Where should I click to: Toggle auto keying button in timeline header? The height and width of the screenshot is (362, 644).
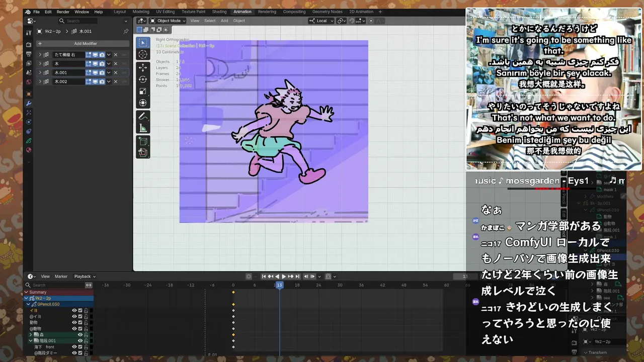point(249,276)
